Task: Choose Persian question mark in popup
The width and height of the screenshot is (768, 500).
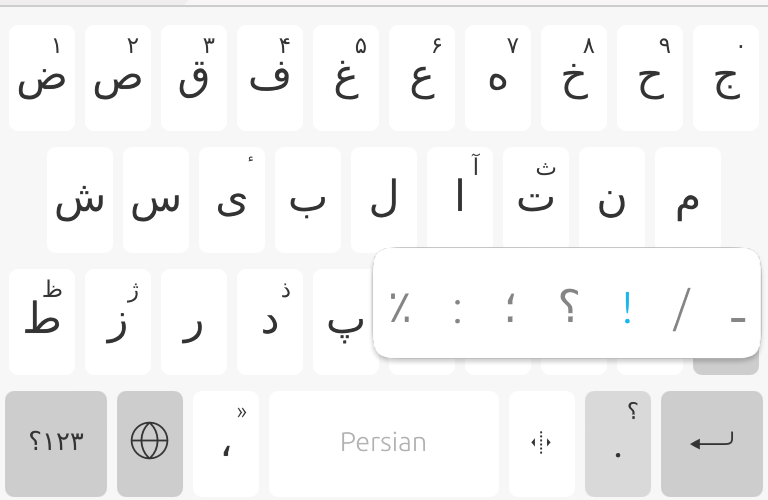Action: [569, 307]
